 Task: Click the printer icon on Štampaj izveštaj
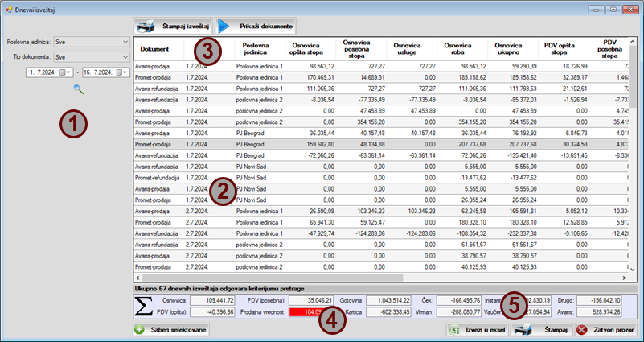(146, 27)
